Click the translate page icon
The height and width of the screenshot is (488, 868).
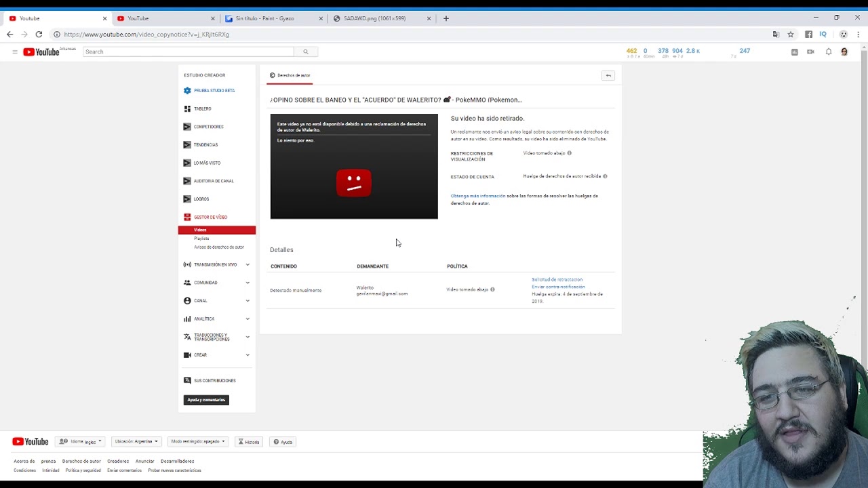tap(776, 34)
